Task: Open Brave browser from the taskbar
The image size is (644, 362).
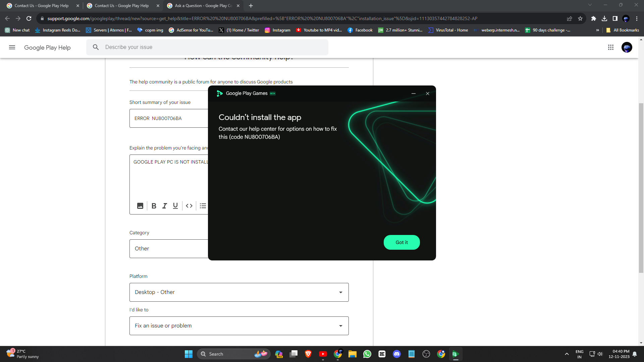Action: (308, 354)
